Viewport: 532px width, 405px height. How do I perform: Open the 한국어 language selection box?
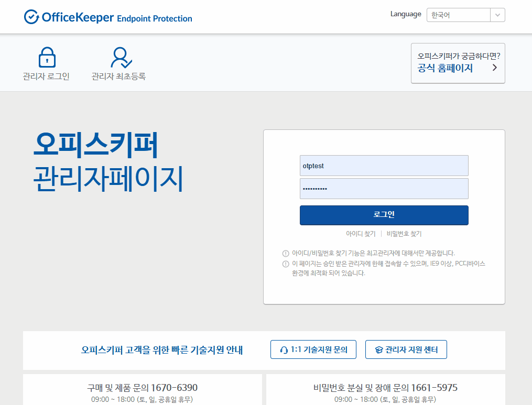458,15
